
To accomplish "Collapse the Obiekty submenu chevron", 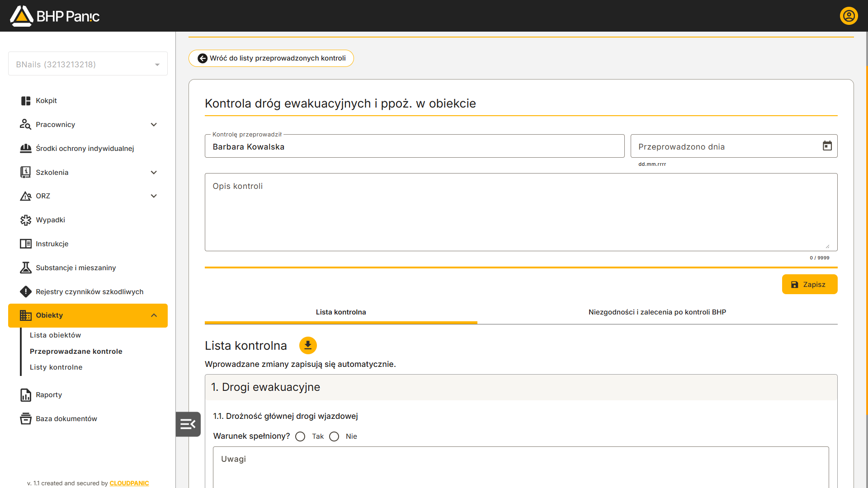I will pyautogui.click(x=154, y=315).
